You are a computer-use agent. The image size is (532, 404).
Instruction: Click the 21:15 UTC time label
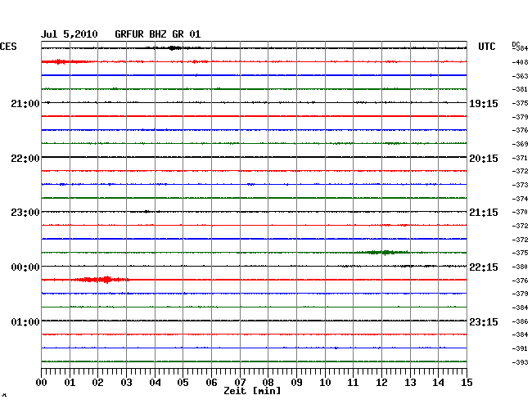(484, 213)
